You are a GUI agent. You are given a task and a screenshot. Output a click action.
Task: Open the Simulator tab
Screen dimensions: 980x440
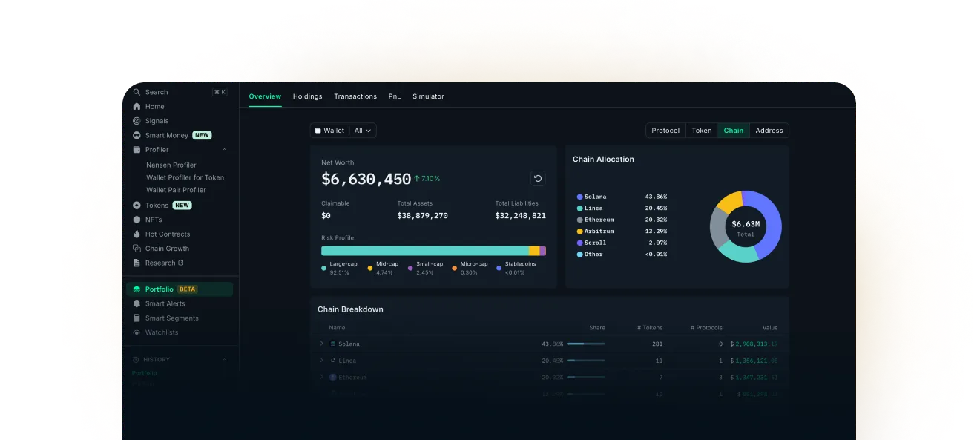pos(429,96)
